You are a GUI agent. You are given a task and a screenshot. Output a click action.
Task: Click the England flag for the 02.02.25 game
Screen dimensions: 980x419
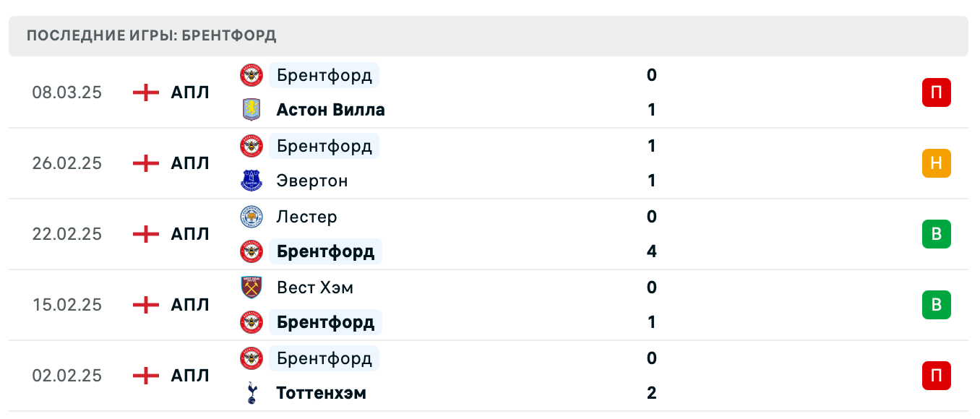point(145,376)
